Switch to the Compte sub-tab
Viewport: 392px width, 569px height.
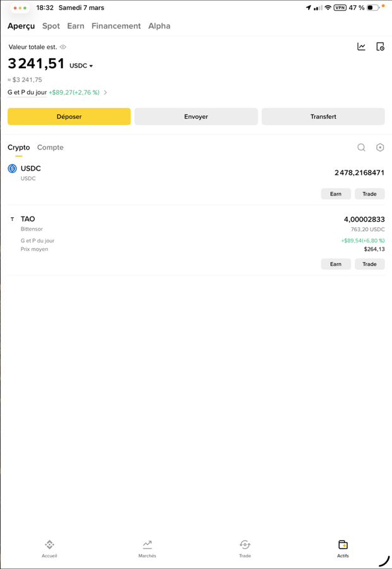point(50,147)
